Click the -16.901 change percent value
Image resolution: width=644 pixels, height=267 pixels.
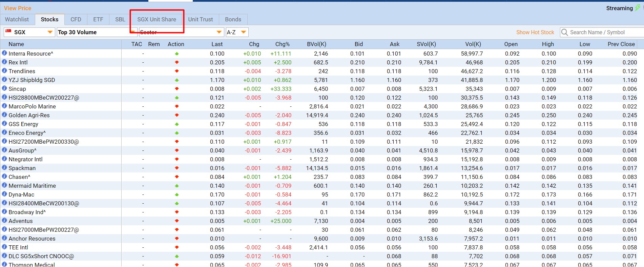click(282, 256)
